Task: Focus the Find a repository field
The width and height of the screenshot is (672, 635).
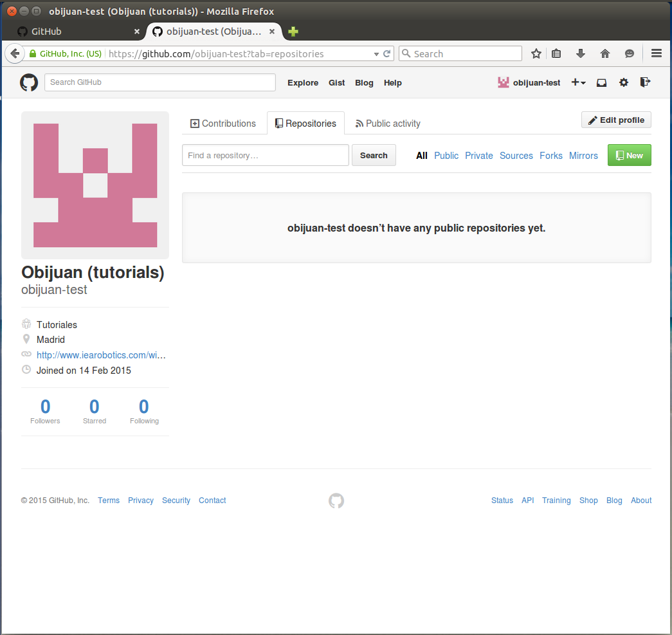Action: click(x=265, y=156)
